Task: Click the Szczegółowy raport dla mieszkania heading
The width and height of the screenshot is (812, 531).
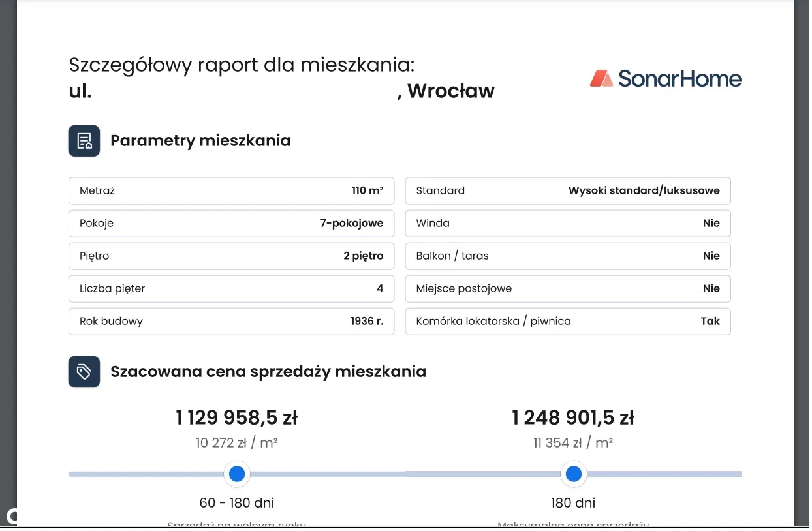Action: 242,65
